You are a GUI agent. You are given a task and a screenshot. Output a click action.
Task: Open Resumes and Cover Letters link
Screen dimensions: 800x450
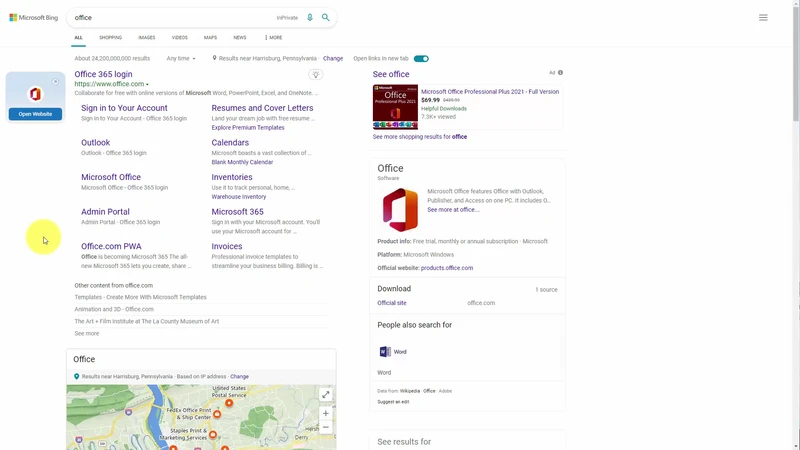pos(262,108)
